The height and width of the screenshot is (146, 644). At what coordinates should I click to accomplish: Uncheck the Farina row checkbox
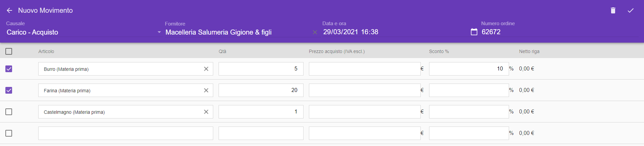click(9, 90)
